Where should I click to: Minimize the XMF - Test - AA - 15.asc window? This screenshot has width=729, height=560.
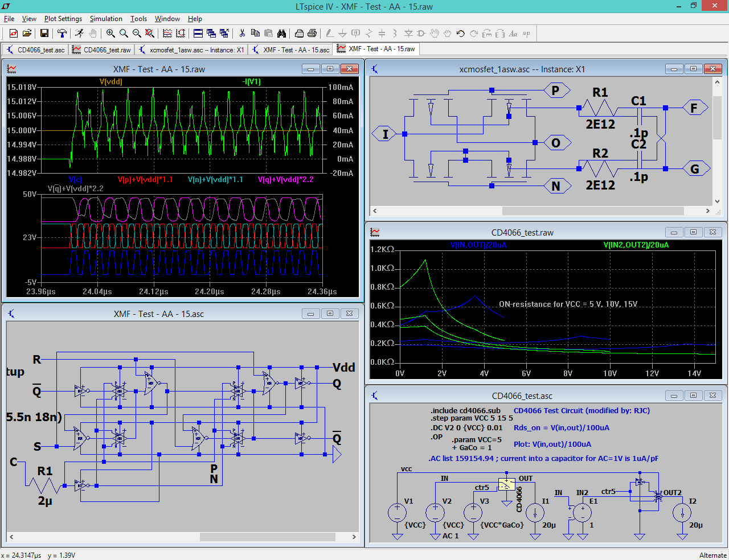point(310,314)
